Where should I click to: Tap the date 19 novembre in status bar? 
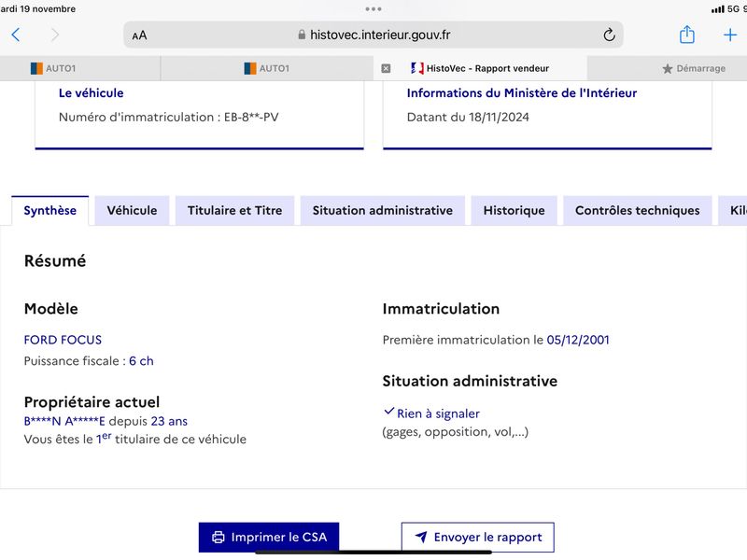(x=48, y=9)
